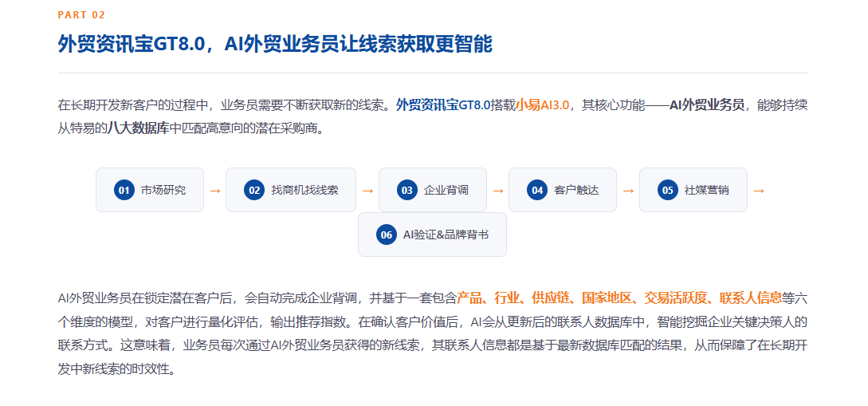
Task: Click the PART 02 orange label
Action: 81,15
